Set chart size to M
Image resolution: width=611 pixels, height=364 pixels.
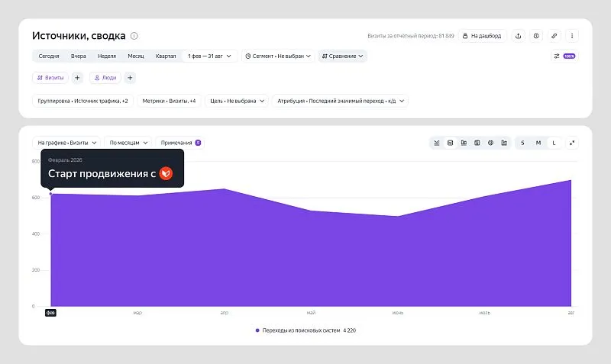click(538, 143)
